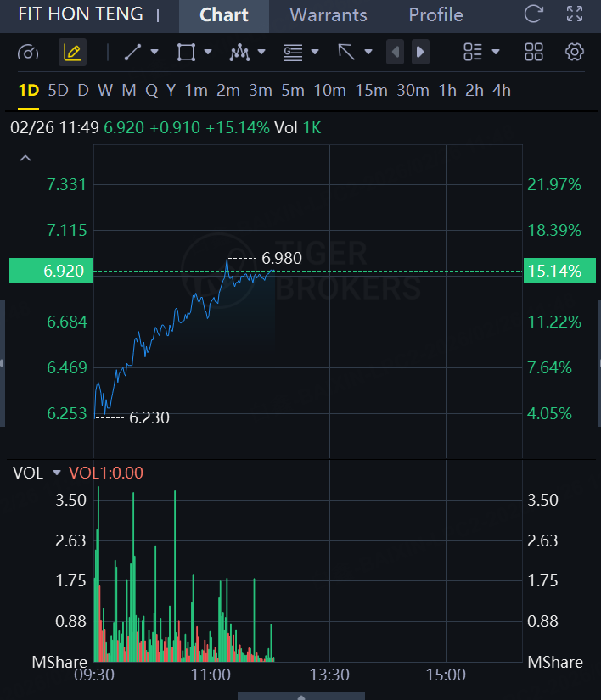Open indicator list dropdown arrow
The width and height of the screenshot is (601, 700).
click(495, 53)
